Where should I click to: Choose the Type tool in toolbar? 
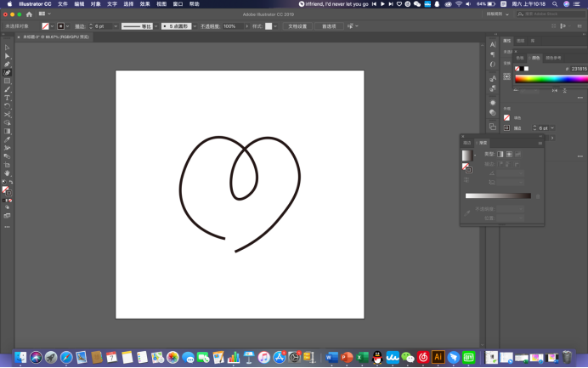(x=7, y=98)
